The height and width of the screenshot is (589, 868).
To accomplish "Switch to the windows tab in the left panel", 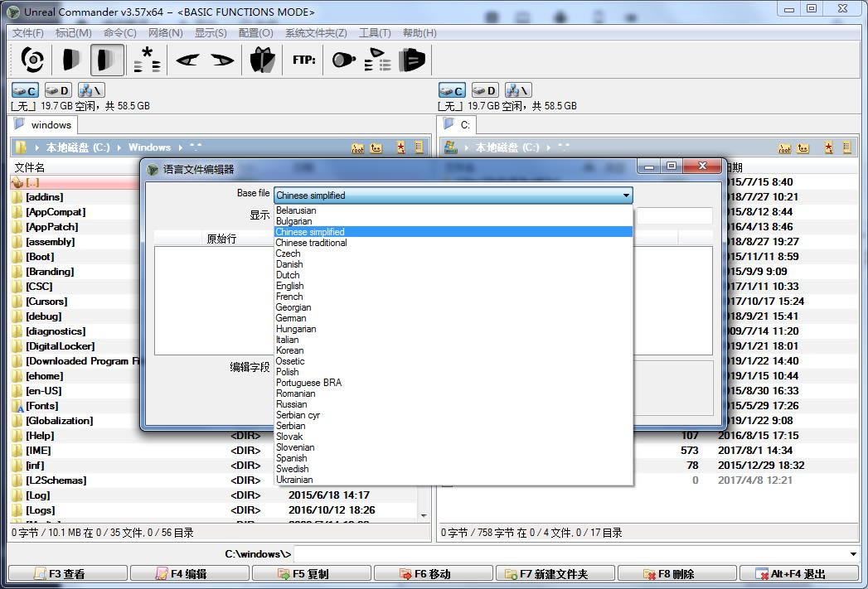I will [44, 125].
